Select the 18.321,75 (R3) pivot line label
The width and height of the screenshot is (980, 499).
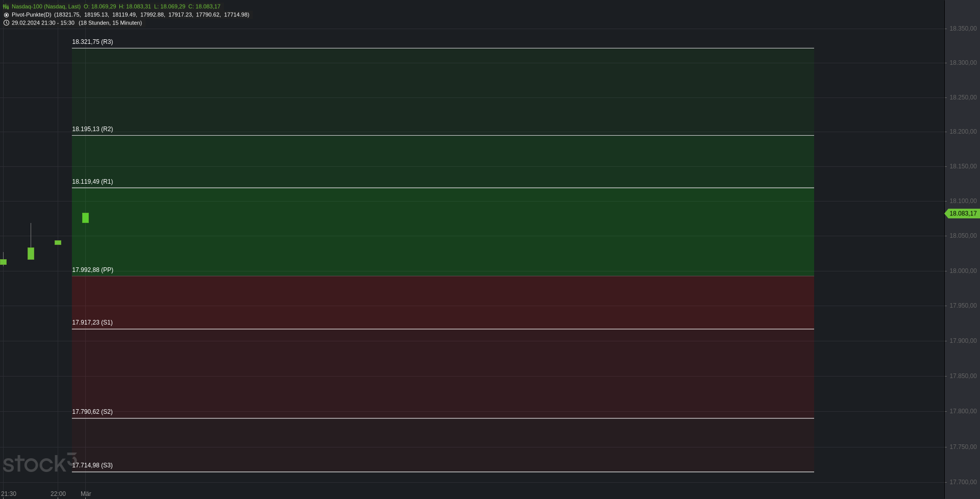point(92,42)
